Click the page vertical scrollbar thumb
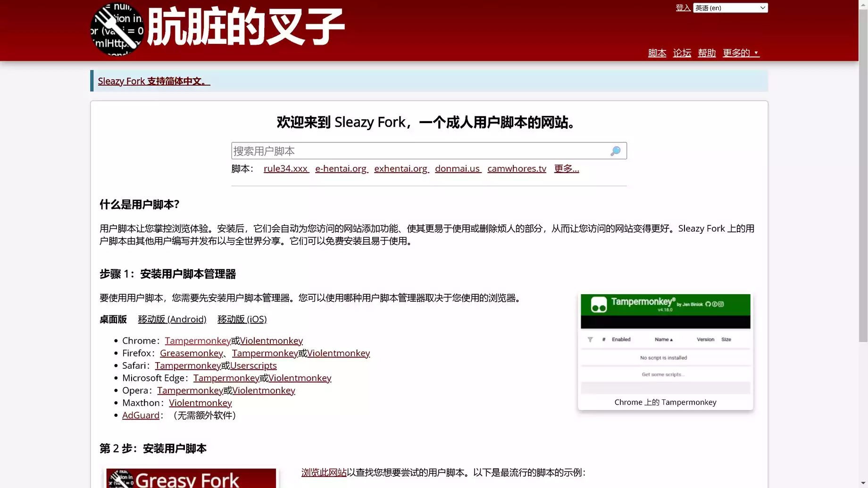Viewport: 868px width, 488px height. click(863, 175)
